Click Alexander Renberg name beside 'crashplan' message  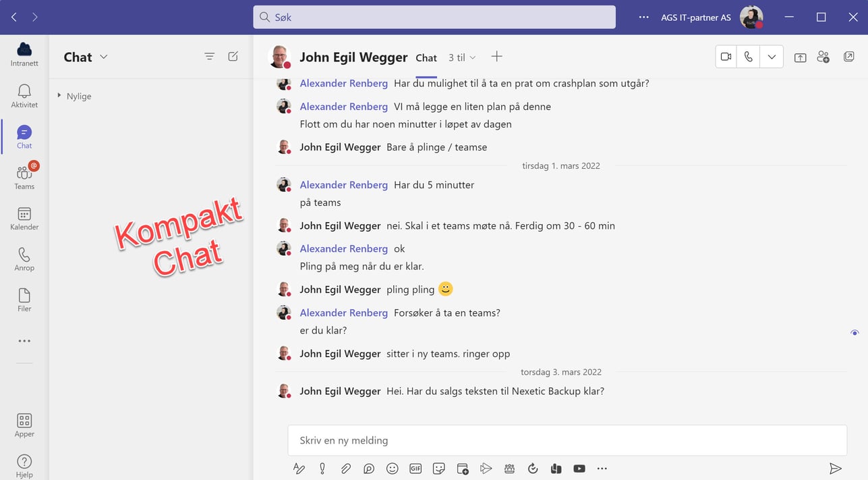[x=344, y=83]
